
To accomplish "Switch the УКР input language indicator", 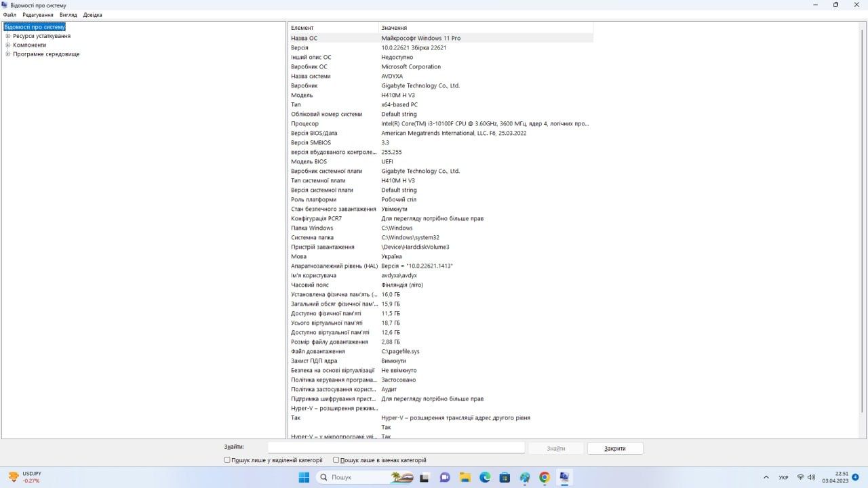I will [783, 477].
